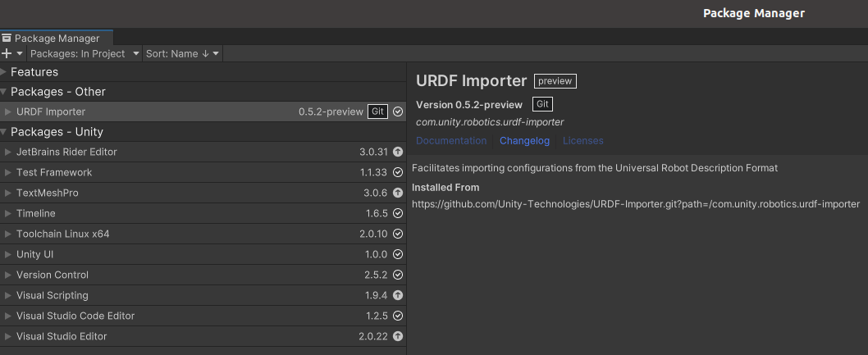Expand the Version Control row arrow

click(x=7, y=275)
